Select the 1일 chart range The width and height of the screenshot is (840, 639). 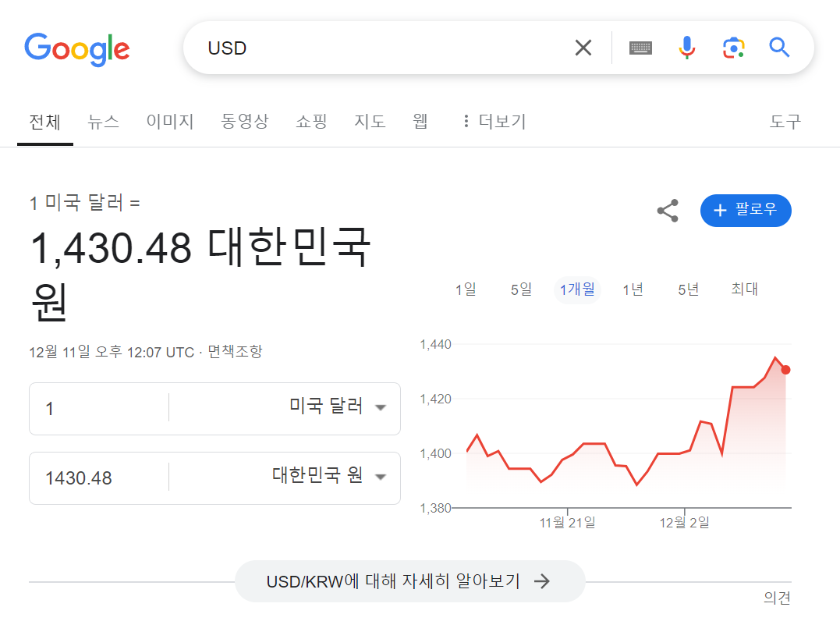tap(466, 290)
